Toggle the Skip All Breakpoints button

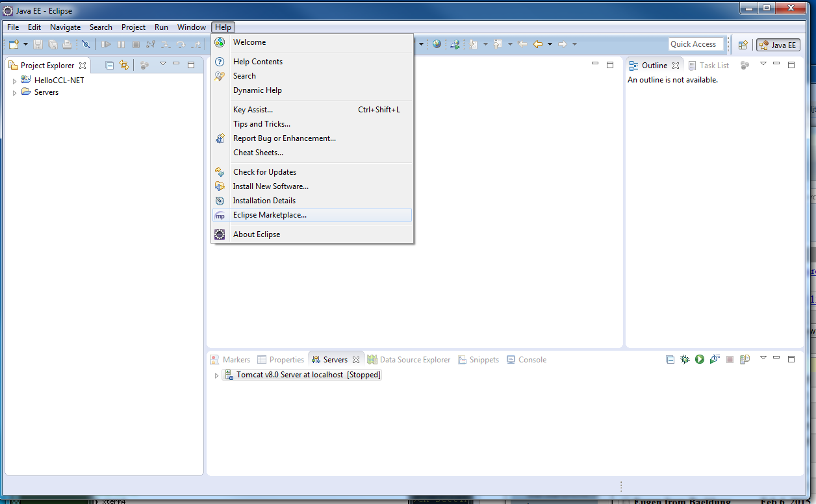coord(85,44)
